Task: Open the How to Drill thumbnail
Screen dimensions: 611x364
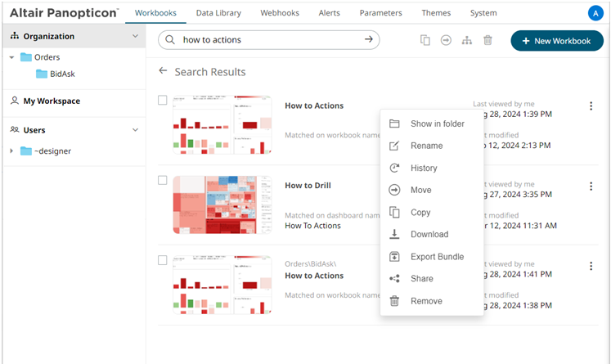Action: tap(214, 204)
